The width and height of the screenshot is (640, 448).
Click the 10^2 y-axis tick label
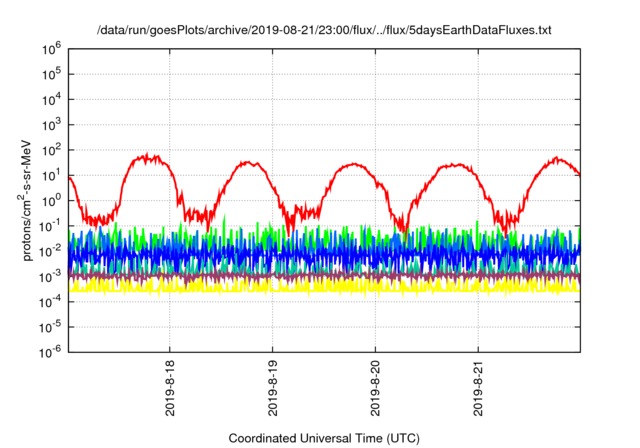point(51,151)
